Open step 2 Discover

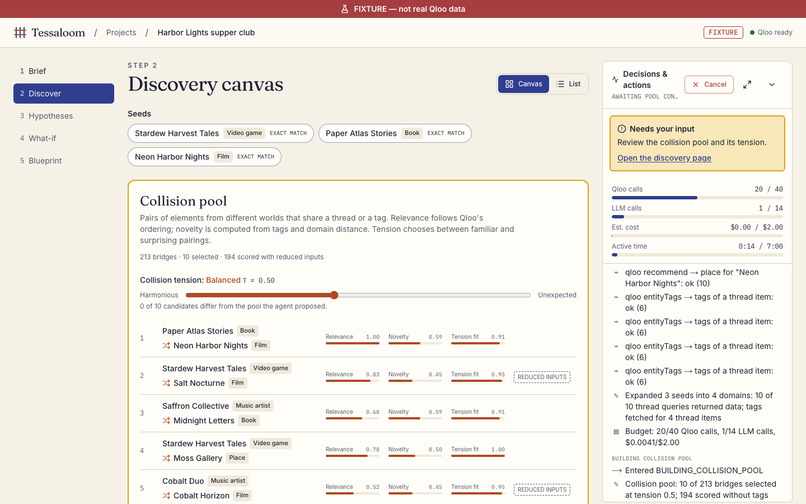(64, 94)
